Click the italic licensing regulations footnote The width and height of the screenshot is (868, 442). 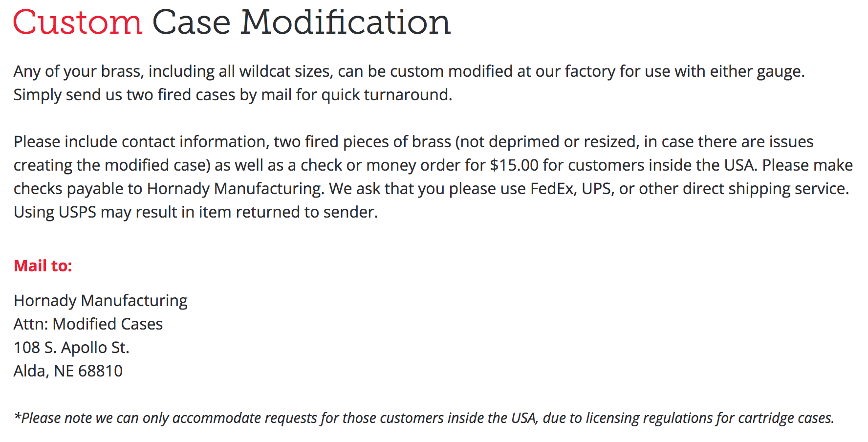tap(424, 418)
